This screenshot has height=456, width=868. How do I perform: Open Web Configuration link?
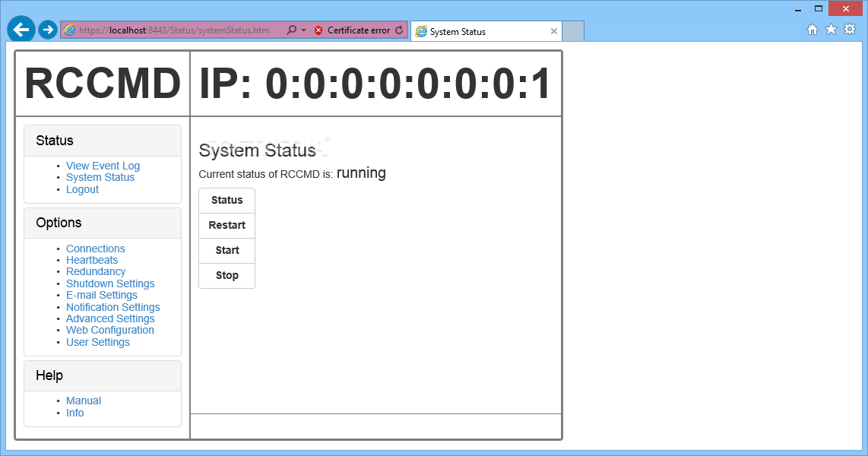click(110, 331)
